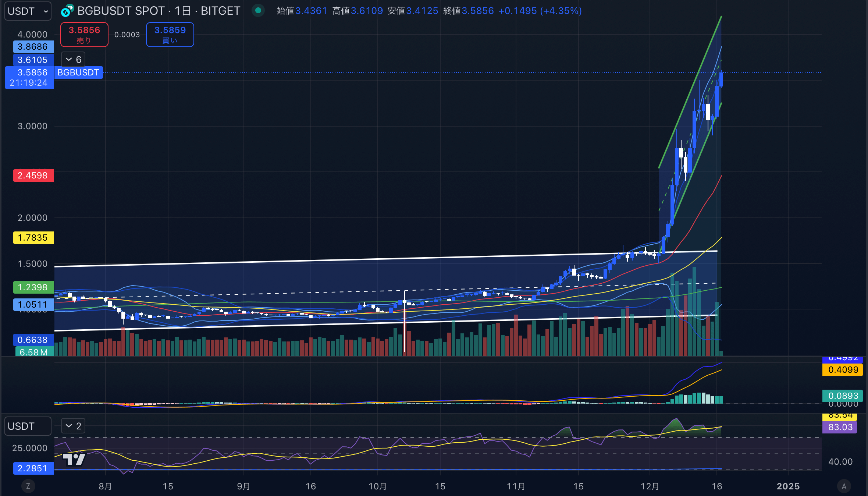868x496 pixels.
Task: Click the 2.2851 value label in lower pane
Action: (33, 468)
